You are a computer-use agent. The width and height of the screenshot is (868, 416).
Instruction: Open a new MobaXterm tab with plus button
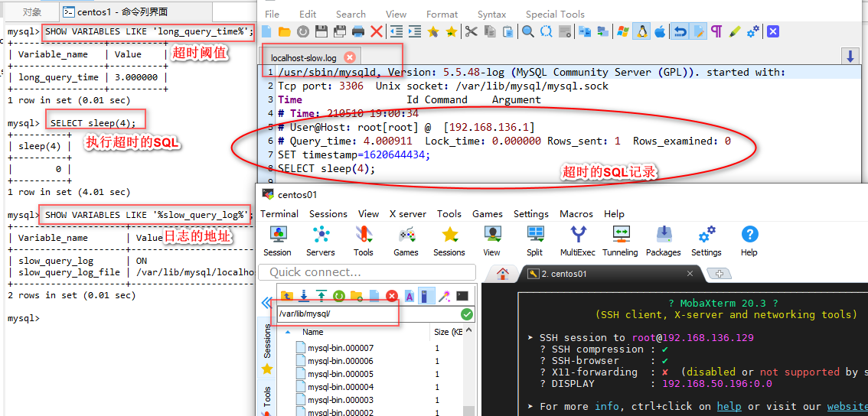[x=720, y=273]
